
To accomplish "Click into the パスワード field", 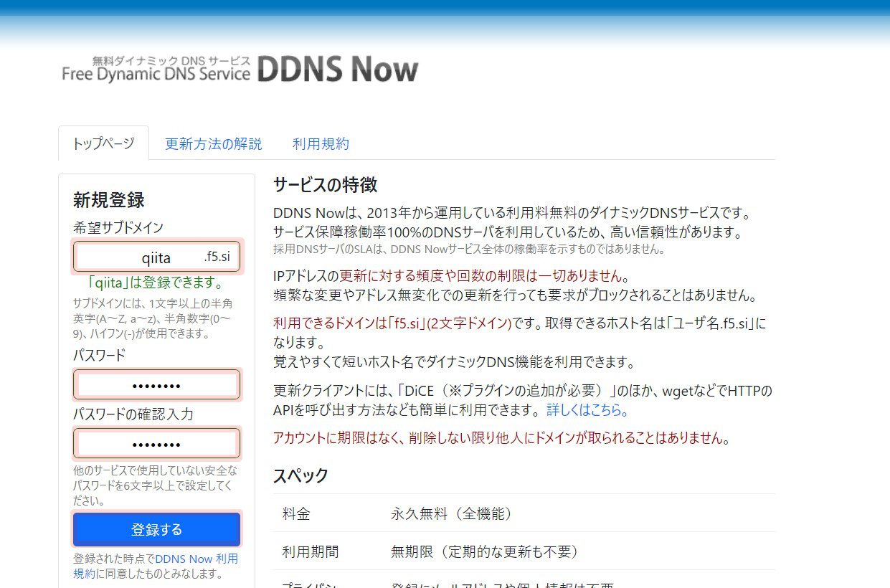I will tap(156, 386).
